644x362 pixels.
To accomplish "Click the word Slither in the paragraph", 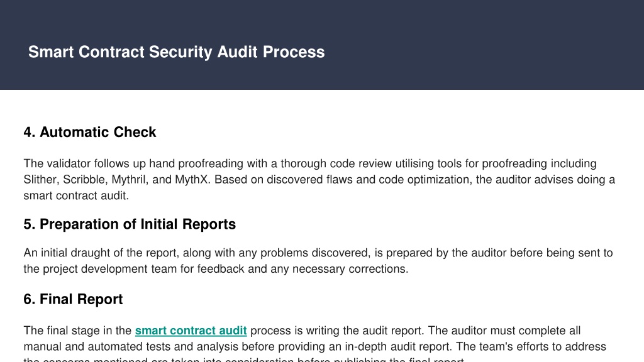I will 40,180.
